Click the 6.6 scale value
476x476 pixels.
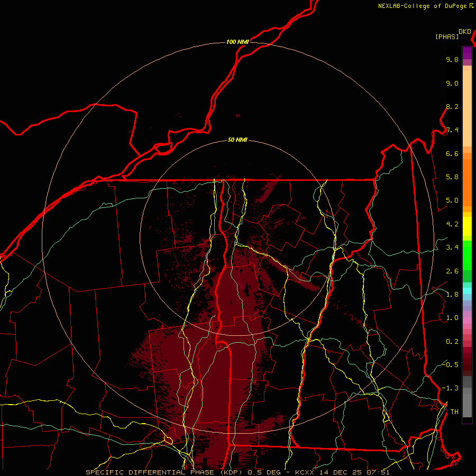coord(452,153)
